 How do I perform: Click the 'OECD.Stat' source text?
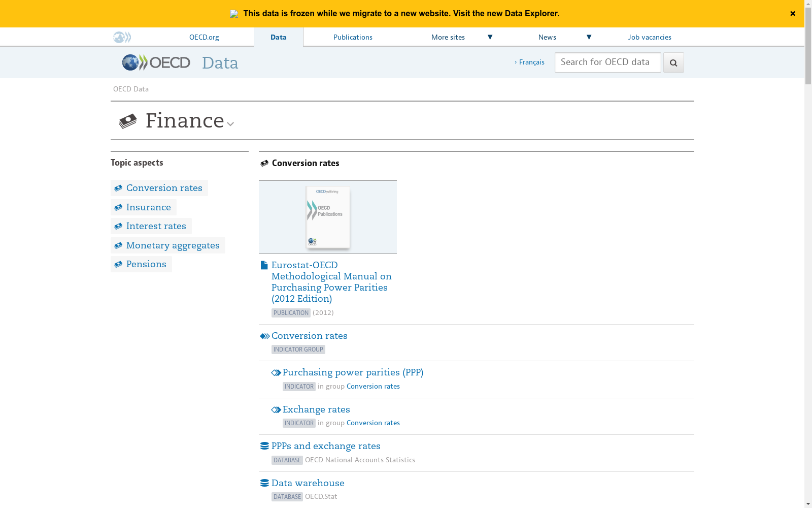tap(321, 497)
